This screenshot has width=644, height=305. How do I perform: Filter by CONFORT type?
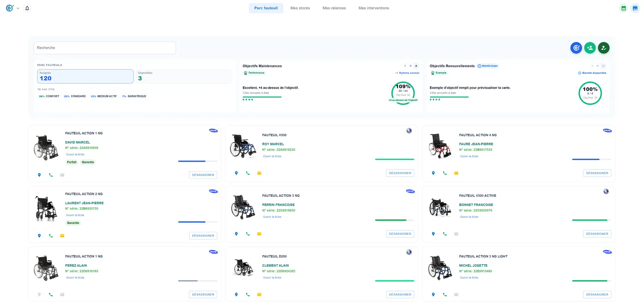click(49, 96)
